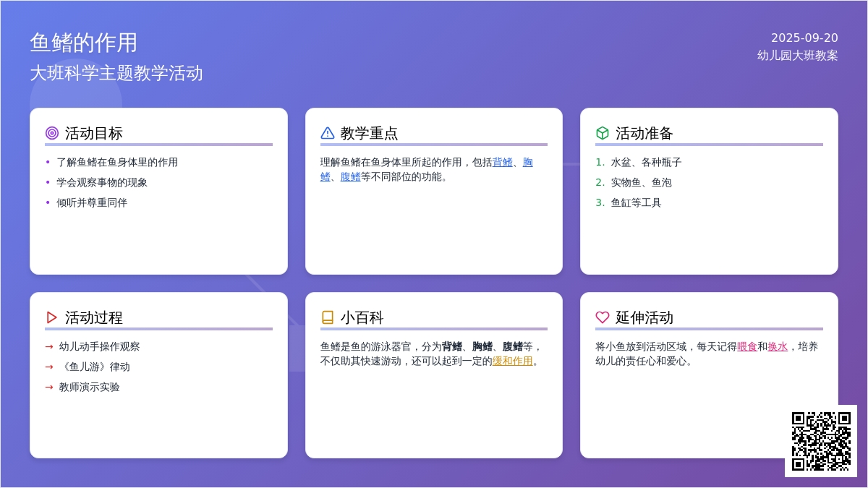Click the target icon beside 活动目标
Viewport: 868px width, 488px height.
click(52, 133)
